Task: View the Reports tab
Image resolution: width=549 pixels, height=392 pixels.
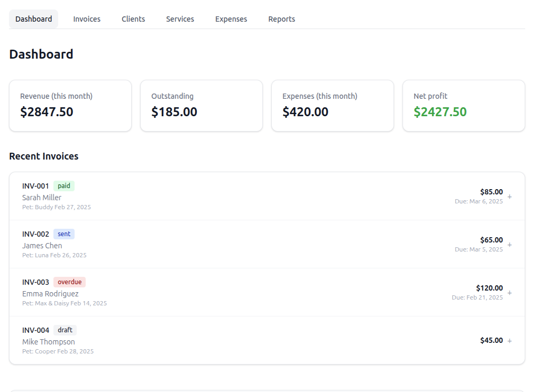Action: point(281,19)
